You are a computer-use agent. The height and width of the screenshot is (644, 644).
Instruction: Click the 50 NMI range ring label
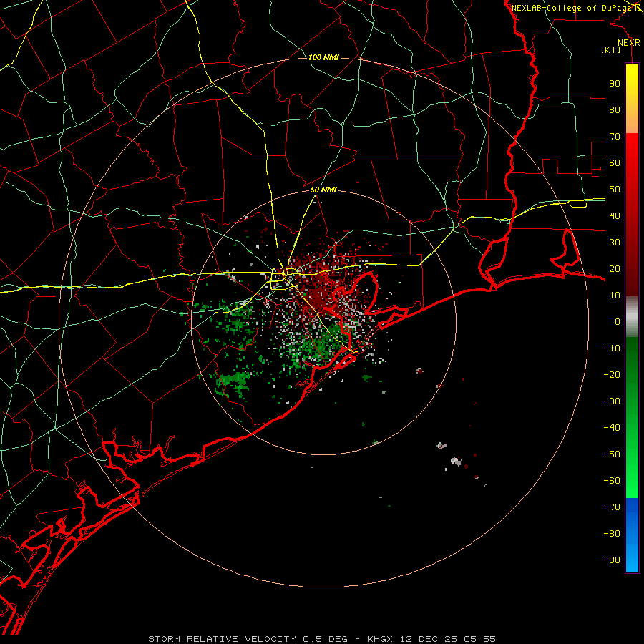point(323,190)
